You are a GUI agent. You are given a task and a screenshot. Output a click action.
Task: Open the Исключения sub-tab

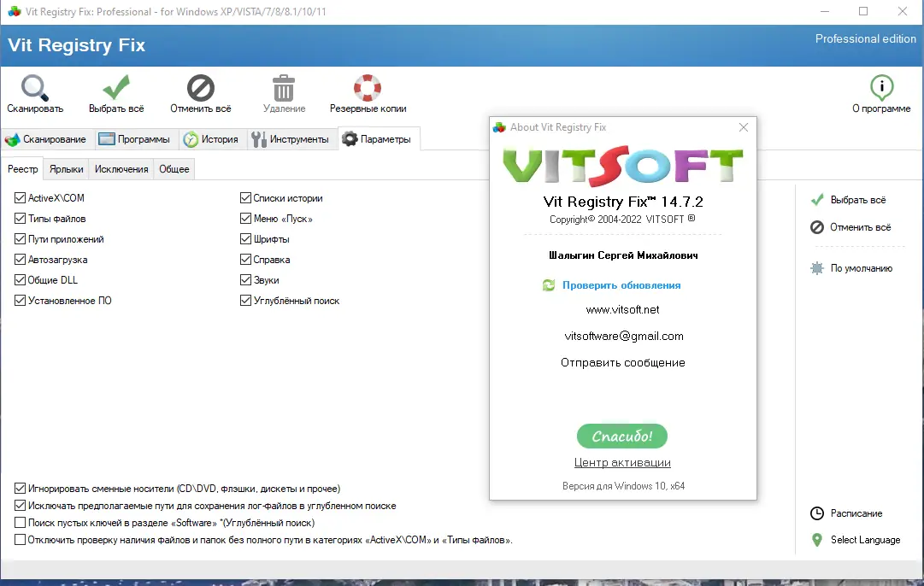121,169
